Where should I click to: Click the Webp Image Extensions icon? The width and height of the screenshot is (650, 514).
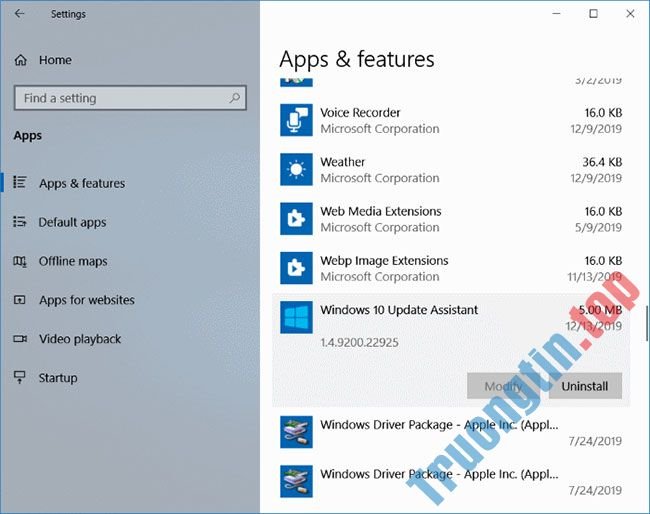click(x=296, y=268)
